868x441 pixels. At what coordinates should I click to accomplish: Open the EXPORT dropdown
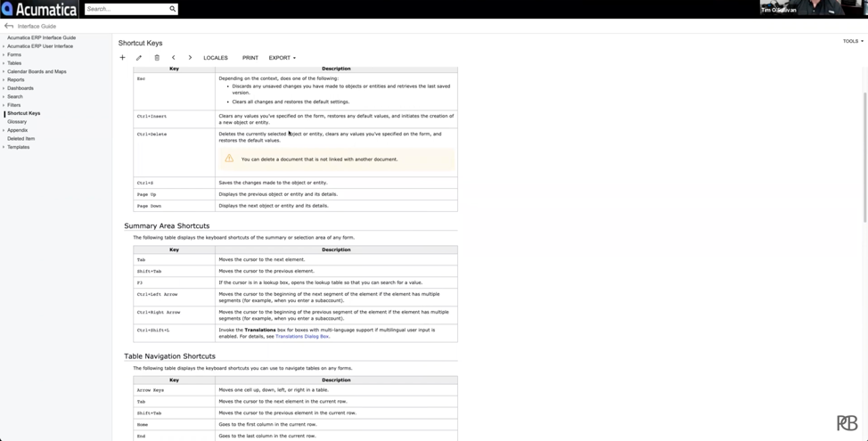283,58
